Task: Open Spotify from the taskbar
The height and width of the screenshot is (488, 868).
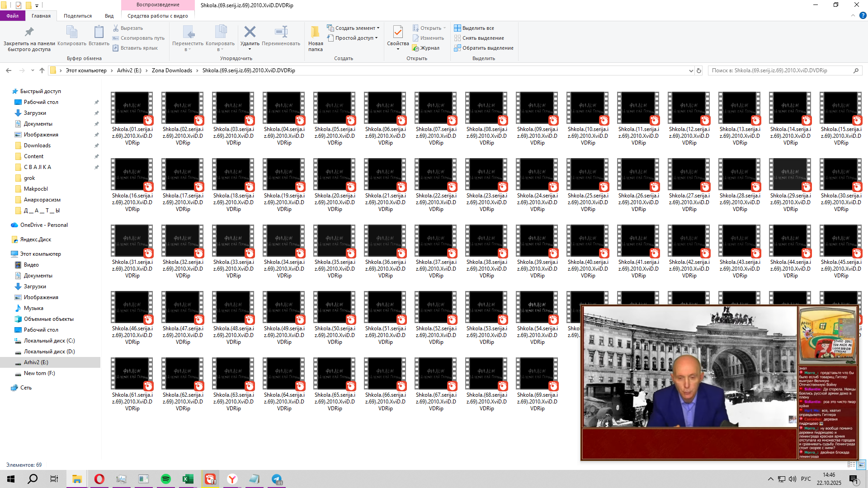Action: click(x=165, y=479)
